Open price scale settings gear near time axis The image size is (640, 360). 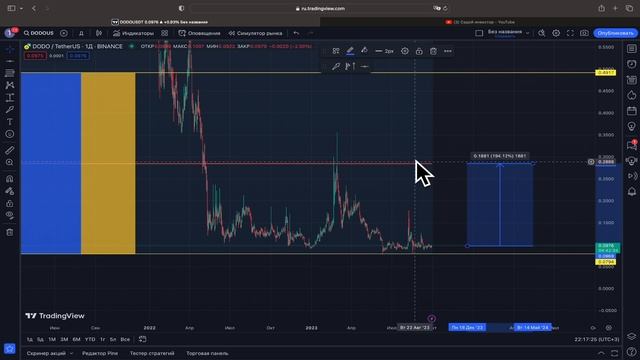(609, 328)
